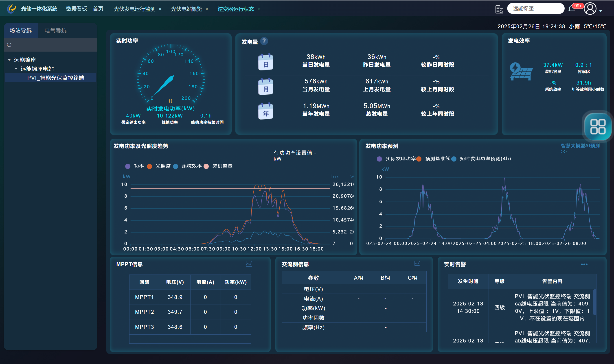Viewport: 614px width, 364px height.
Task: Open the MPPT信息 trend chart icon
Action: click(x=249, y=264)
